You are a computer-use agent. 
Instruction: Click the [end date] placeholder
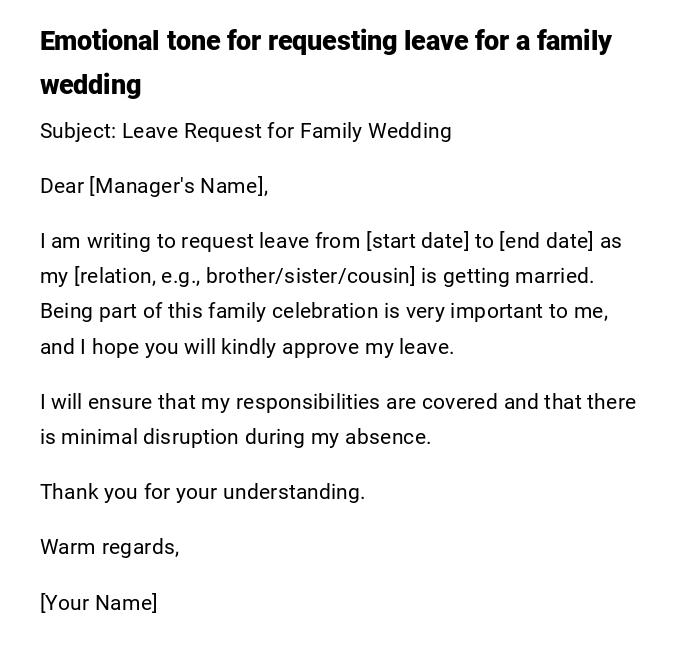coord(546,241)
